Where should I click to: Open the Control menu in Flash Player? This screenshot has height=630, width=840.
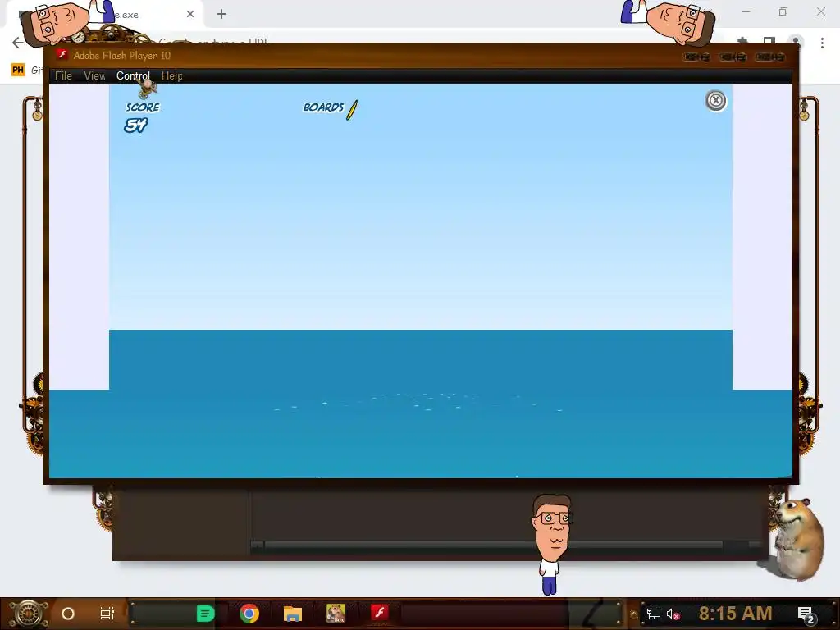pos(133,76)
